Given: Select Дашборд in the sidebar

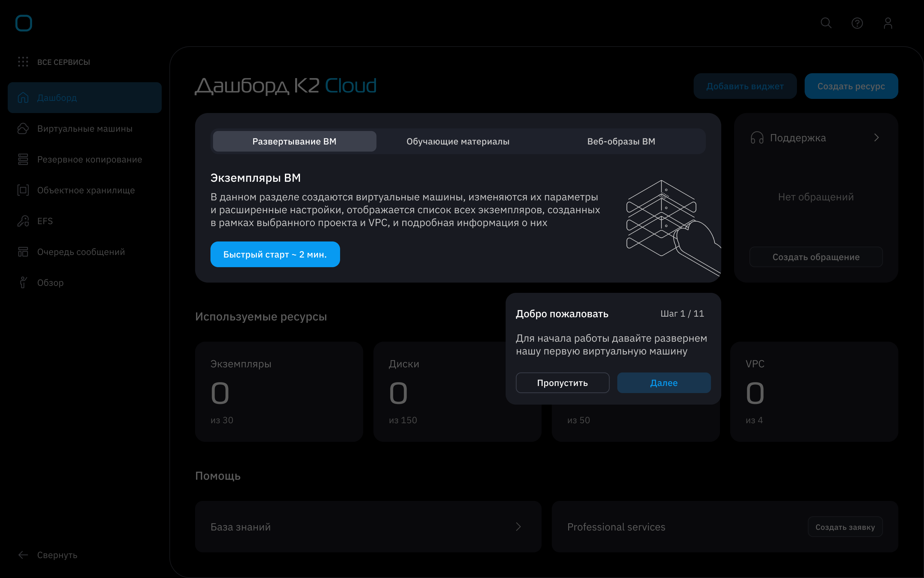Looking at the screenshot, I should click(x=84, y=98).
